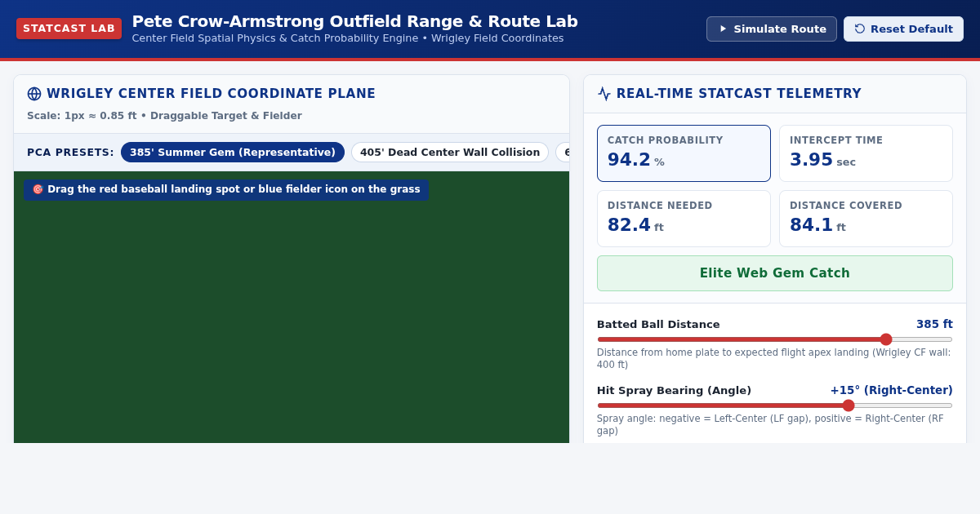This screenshot has height=514, width=980.
Task: Select the 385' Summer Gem preset
Action: [x=233, y=153]
